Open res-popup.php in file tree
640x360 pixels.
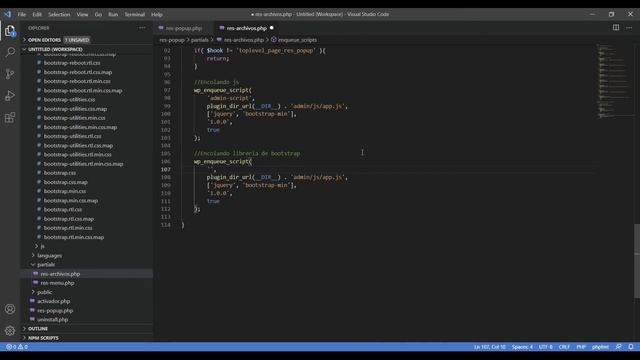point(55,311)
